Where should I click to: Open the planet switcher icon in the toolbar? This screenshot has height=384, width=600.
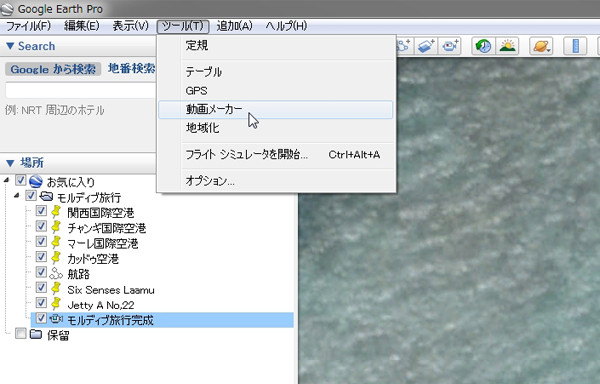point(541,46)
